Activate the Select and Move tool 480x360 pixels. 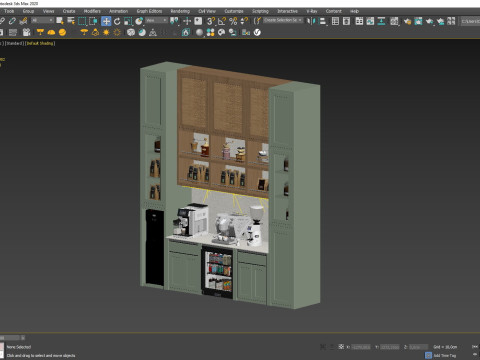click(106, 21)
